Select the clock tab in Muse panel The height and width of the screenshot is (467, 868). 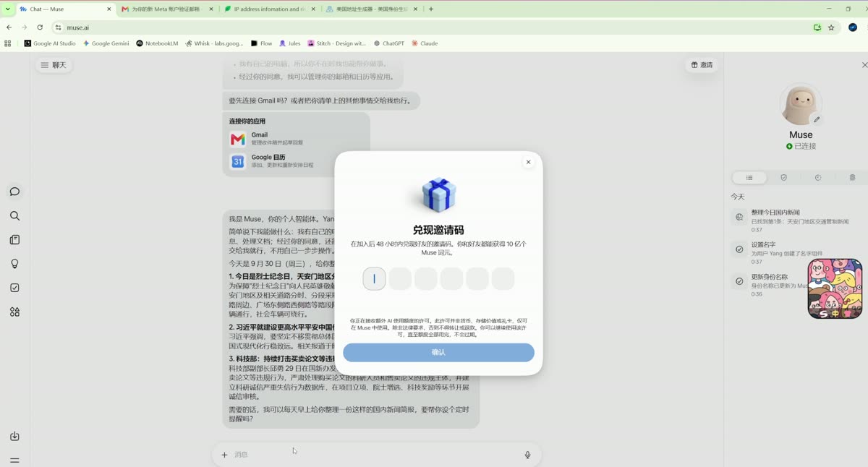818,177
